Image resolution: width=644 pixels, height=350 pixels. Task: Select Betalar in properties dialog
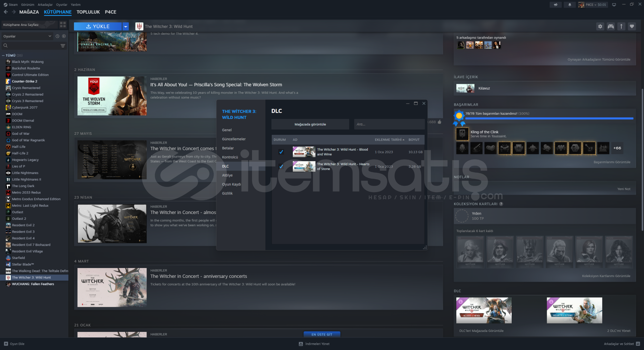[x=228, y=148]
